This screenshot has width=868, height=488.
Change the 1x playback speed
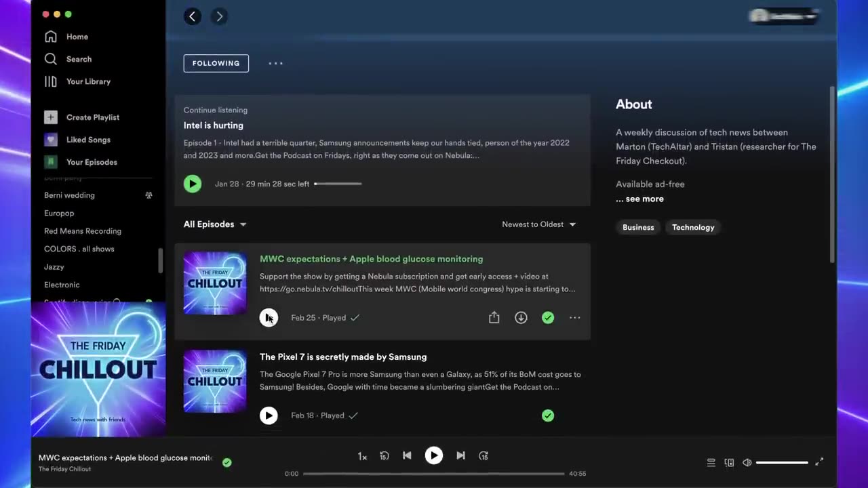click(362, 456)
